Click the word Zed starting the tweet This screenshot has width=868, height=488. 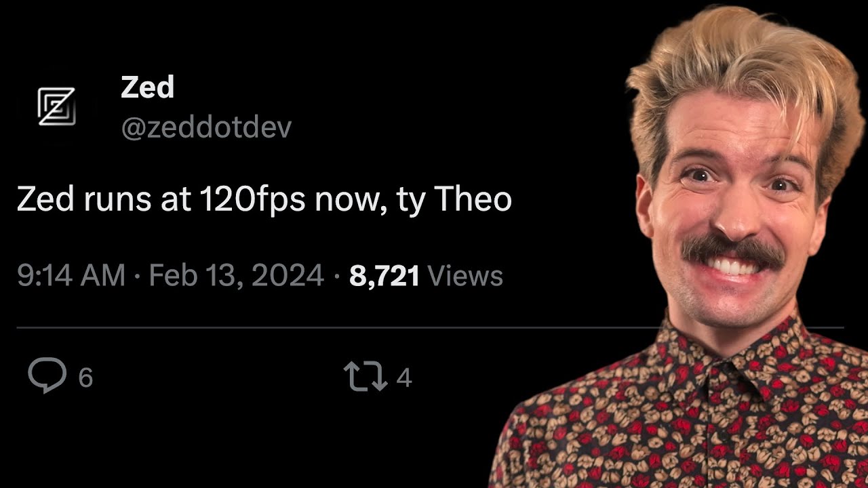(x=43, y=200)
